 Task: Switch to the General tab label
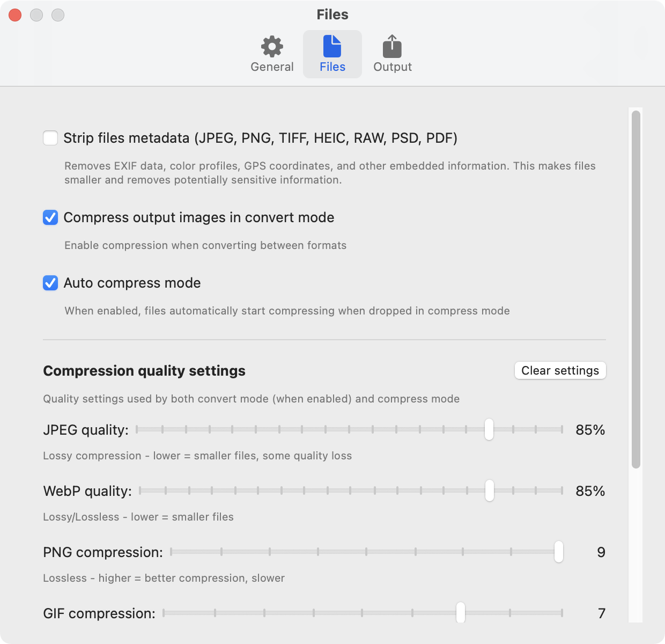[272, 67]
